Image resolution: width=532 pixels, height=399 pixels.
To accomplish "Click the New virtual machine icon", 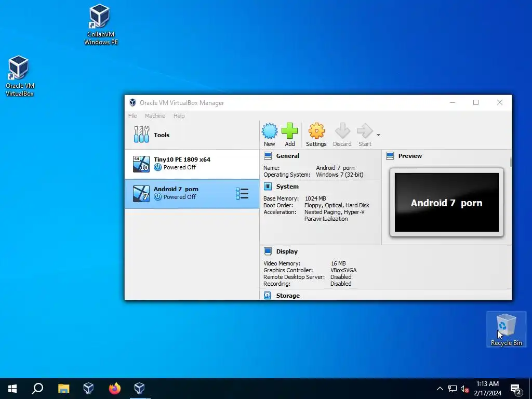I will (270, 131).
